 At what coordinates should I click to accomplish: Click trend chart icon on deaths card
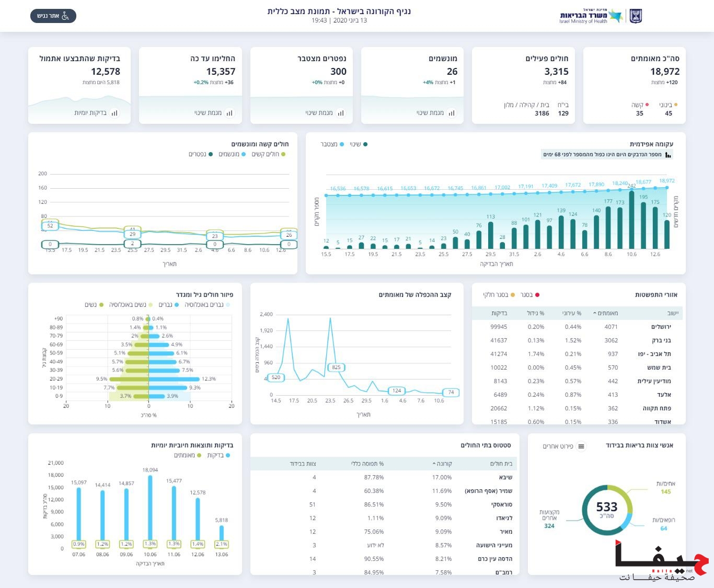pyautogui.click(x=341, y=113)
